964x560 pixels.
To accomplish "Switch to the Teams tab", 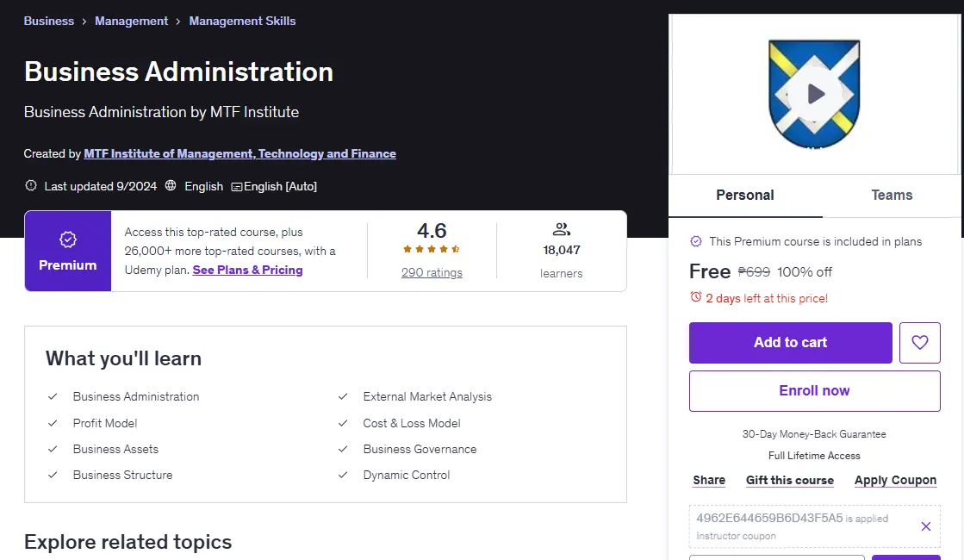I will (x=892, y=196).
